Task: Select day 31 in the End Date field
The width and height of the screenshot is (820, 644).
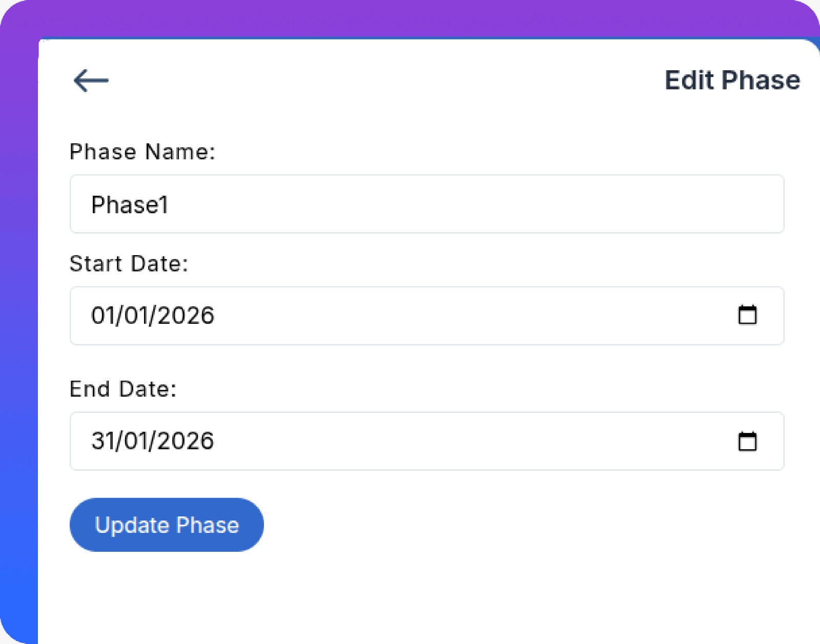Action: 103,441
